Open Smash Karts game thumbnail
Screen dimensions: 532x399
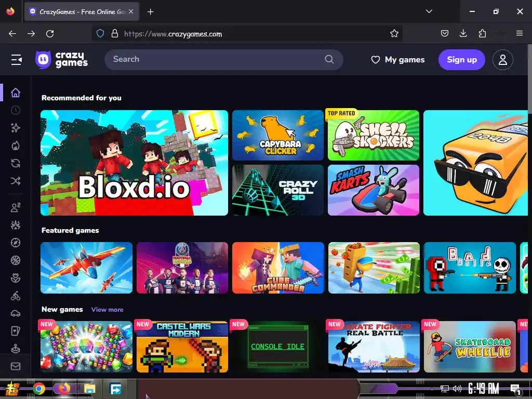coord(374,190)
